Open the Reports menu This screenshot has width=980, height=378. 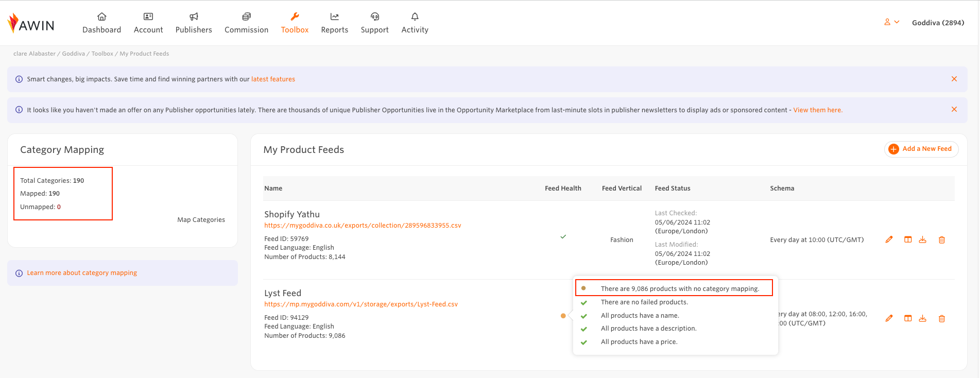(334, 23)
